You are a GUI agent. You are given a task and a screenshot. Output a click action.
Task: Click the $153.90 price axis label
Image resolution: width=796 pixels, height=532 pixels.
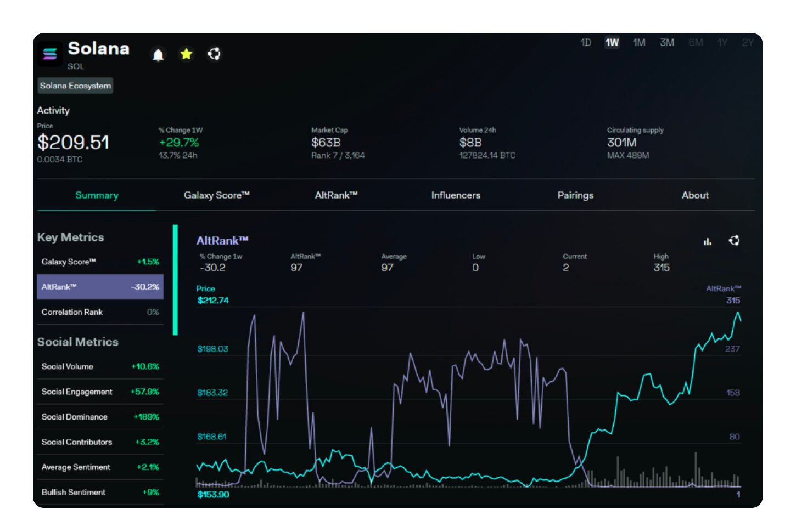213,495
